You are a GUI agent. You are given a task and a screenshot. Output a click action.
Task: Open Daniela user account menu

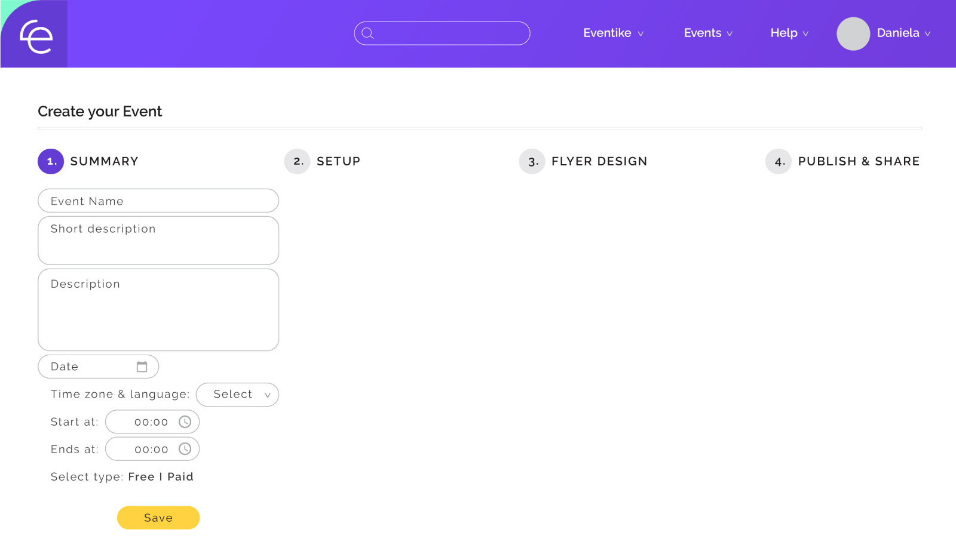tap(903, 33)
